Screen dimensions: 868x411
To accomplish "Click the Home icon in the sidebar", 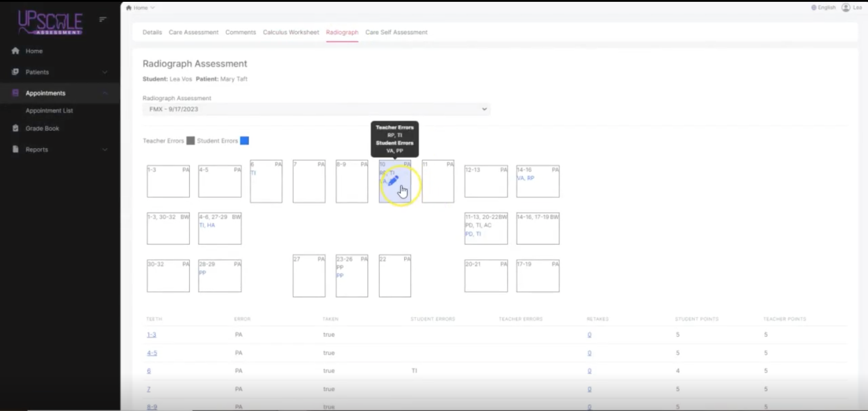I will 15,51.
